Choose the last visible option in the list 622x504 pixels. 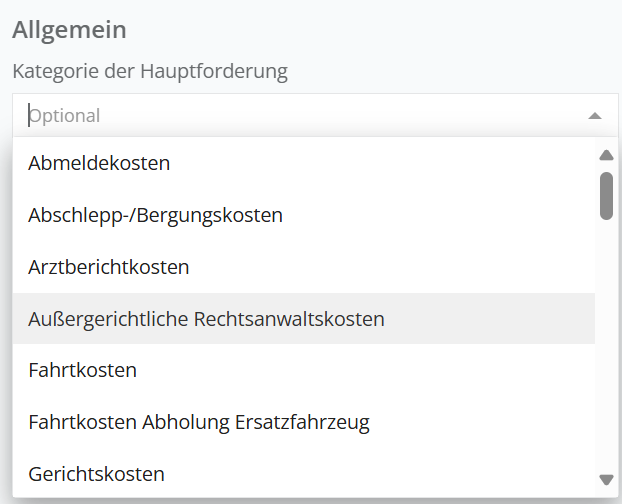point(96,473)
